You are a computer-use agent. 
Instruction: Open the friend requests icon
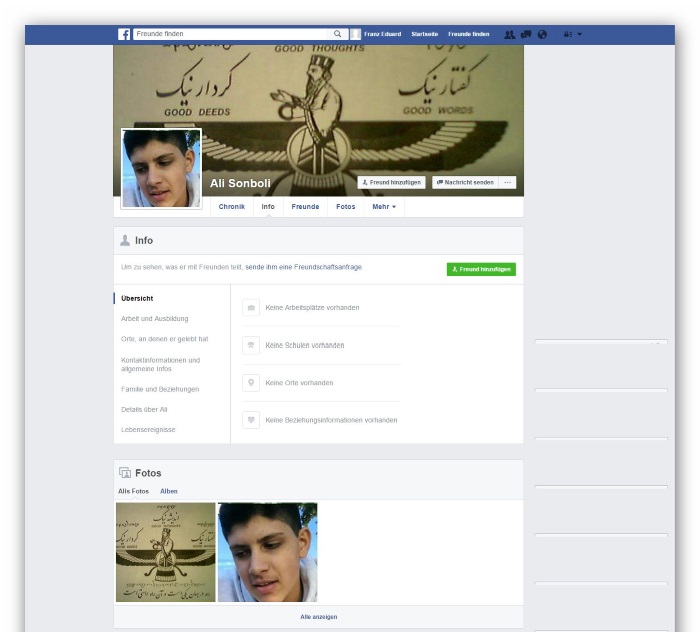[x=509, y=34]
